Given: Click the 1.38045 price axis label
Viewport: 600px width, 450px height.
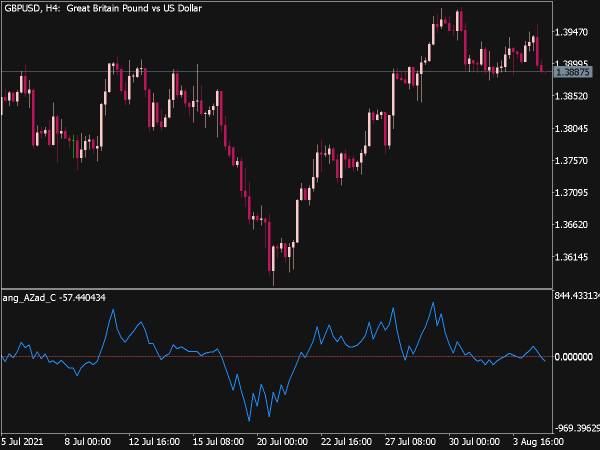Looking at the screenshot, I should (571, 129).
